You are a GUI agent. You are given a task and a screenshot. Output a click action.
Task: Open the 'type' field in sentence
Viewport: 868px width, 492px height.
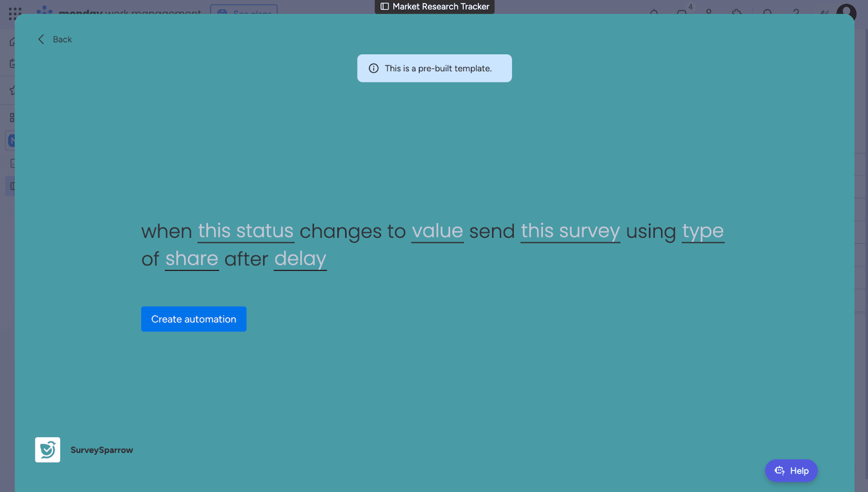point(703,231)
